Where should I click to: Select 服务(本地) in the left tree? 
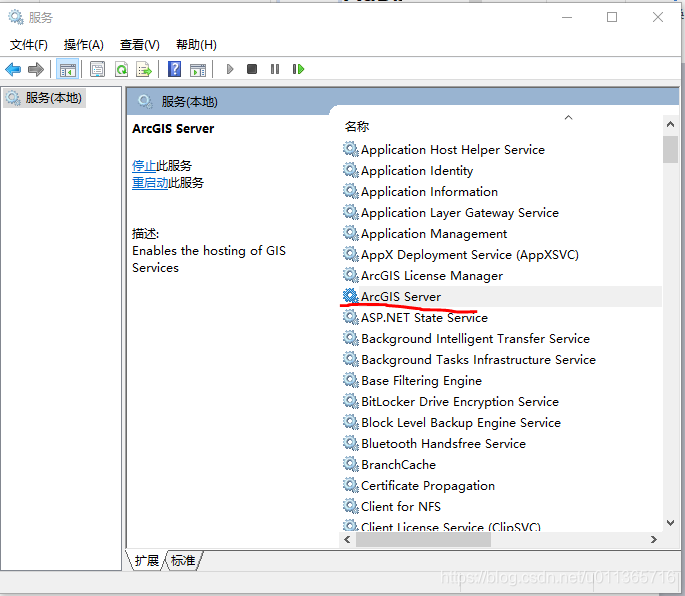tap(45, 98)
